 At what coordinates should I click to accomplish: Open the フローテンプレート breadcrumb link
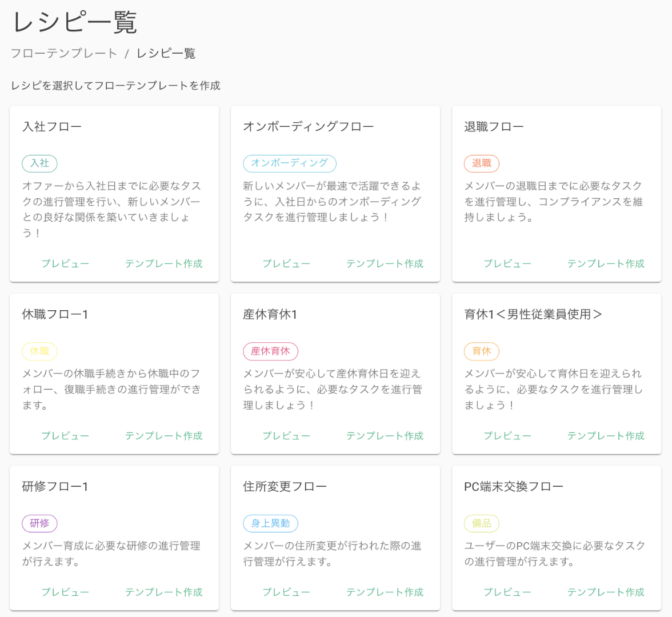click(64, 54)
